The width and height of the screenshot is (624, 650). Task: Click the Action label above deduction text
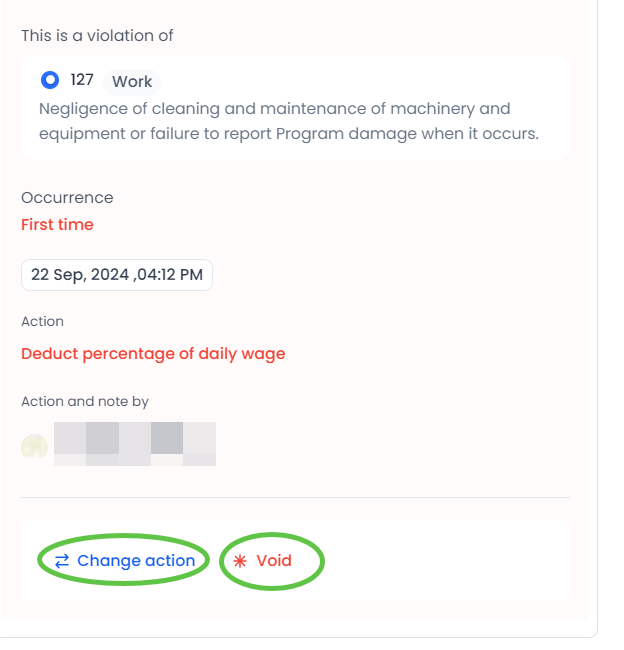click(42, 322)
